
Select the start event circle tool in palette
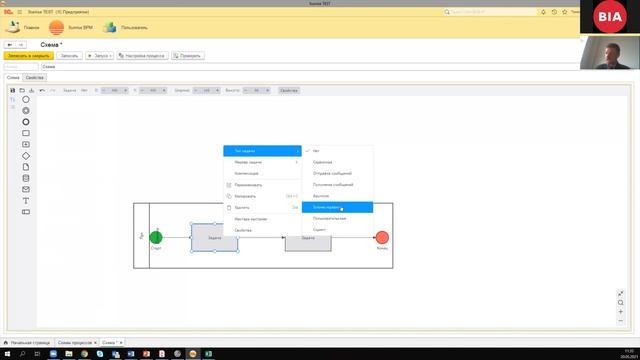[26, 100]
